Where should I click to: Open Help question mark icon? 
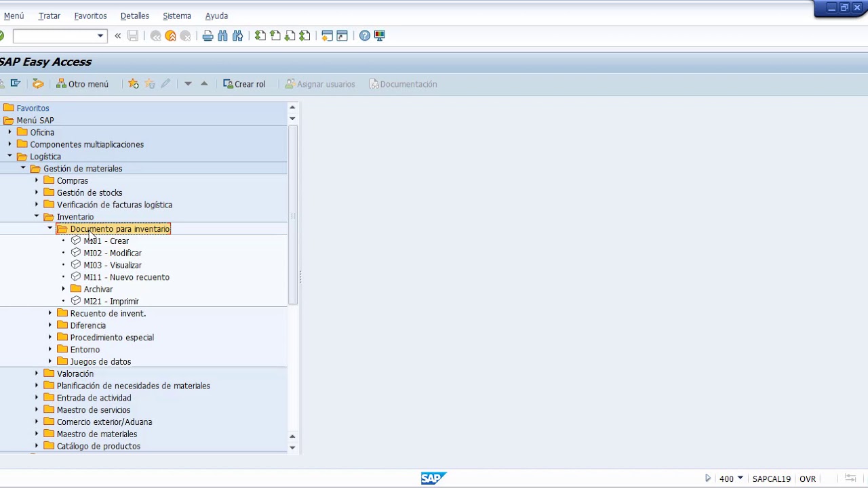[365, 36]
